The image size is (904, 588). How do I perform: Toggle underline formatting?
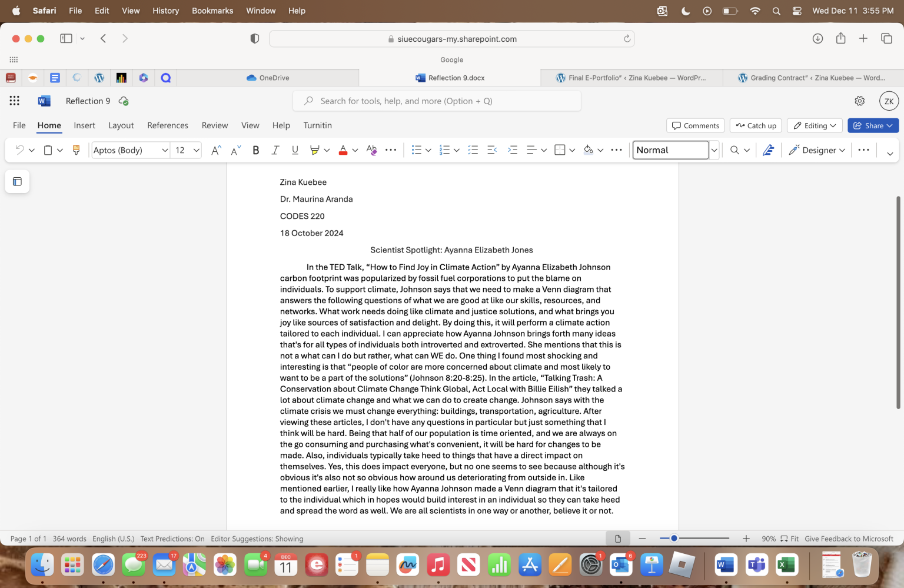295,150
